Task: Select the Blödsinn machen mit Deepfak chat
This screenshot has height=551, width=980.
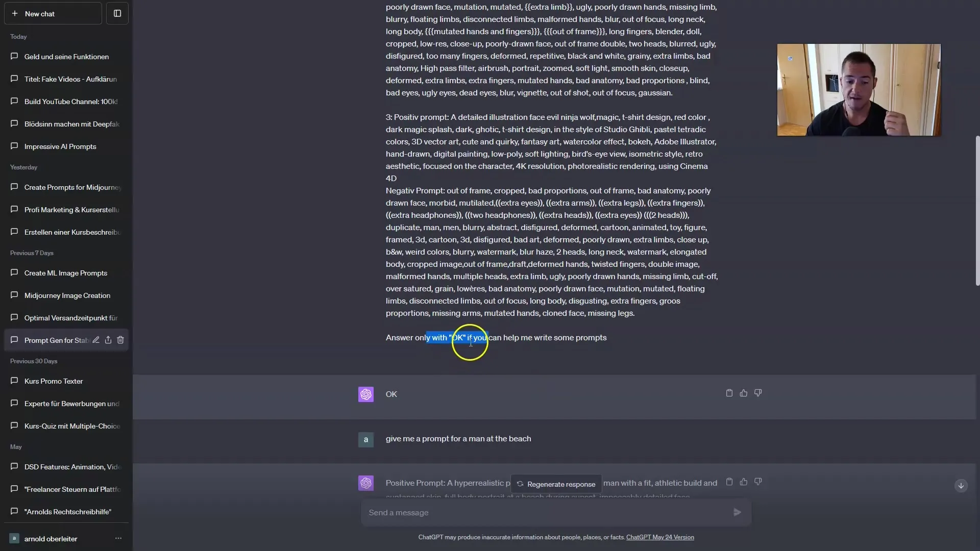Action: [71, 123]
